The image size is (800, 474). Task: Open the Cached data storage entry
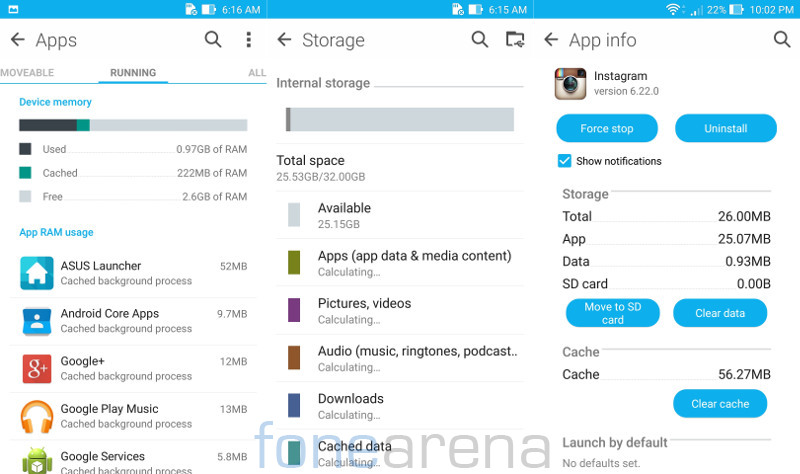(x=399, y=453)
